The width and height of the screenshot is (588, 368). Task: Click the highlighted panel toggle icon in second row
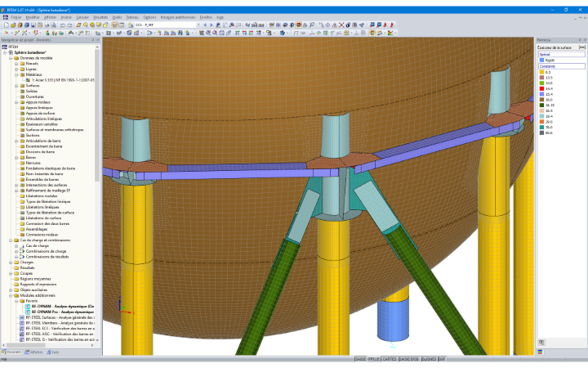[x=372, y=33]
